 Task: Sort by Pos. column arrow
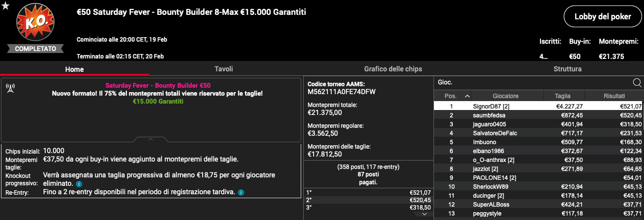coord(467,96)
